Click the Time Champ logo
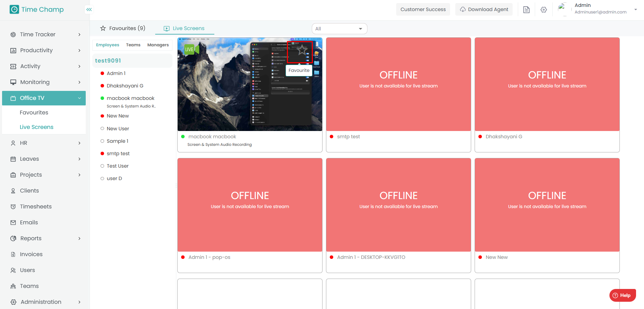The width and height of the screenshot is (644, 309). click(x=37, y=9)
